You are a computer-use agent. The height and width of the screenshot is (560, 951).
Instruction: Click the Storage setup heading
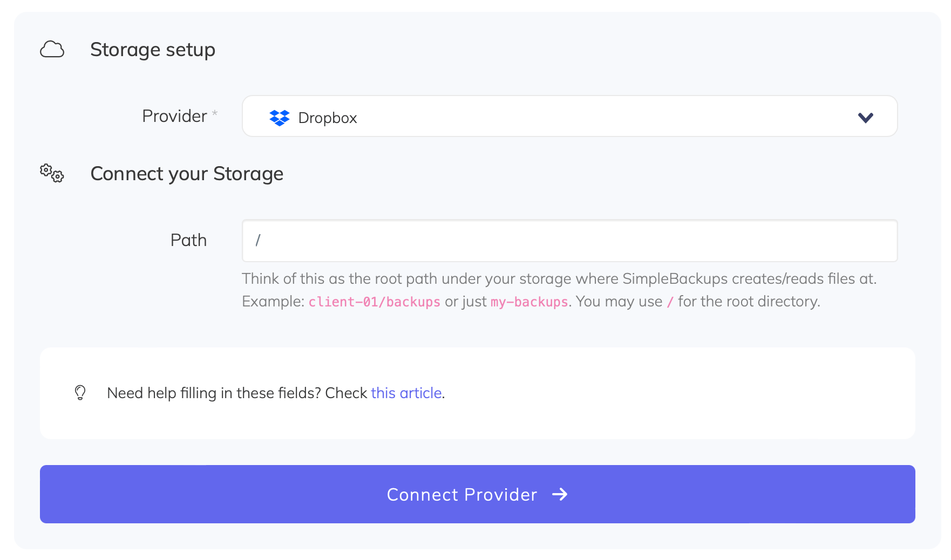pos(153,49)
